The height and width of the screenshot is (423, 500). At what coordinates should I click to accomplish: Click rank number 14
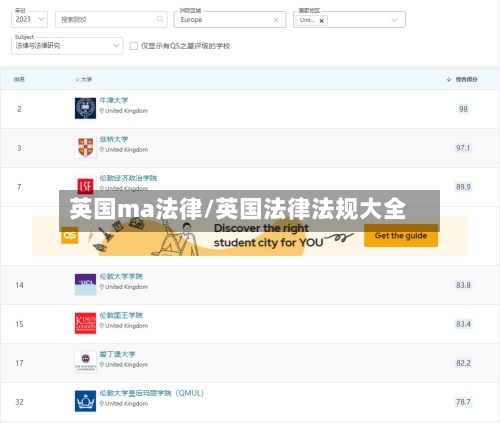tap(19, 285)
